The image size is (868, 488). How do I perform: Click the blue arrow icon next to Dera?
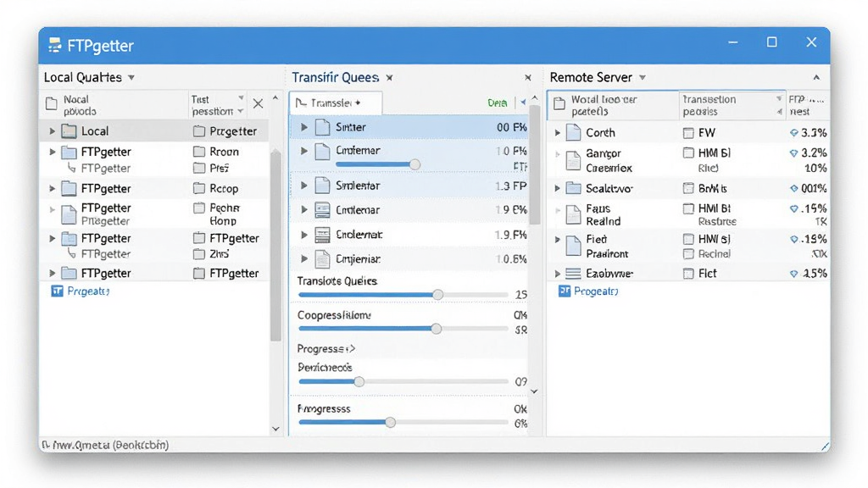523,103
